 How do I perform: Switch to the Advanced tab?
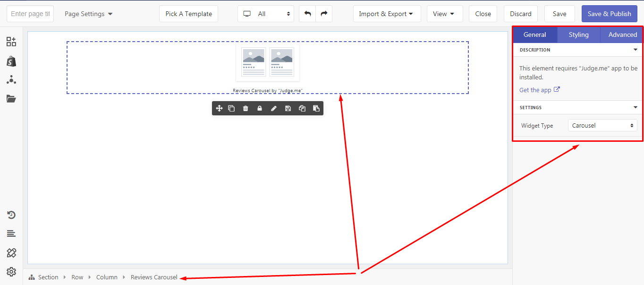pos(622,35)
